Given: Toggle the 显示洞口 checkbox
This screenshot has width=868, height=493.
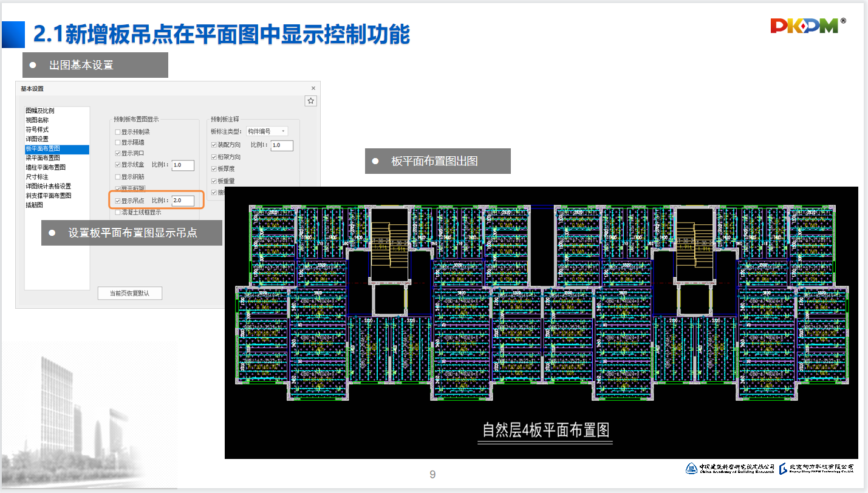Looking at the screenshot, I should [118, 153].
